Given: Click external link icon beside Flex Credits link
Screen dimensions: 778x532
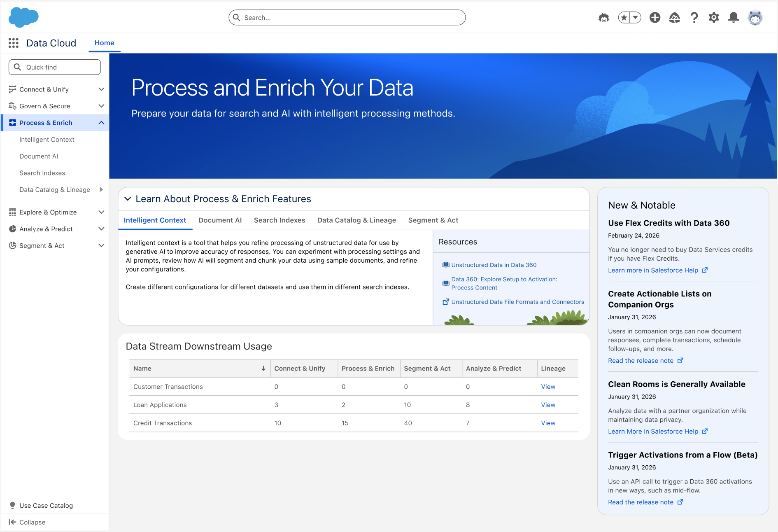Looking at the screenshot, I should [705, 270].
